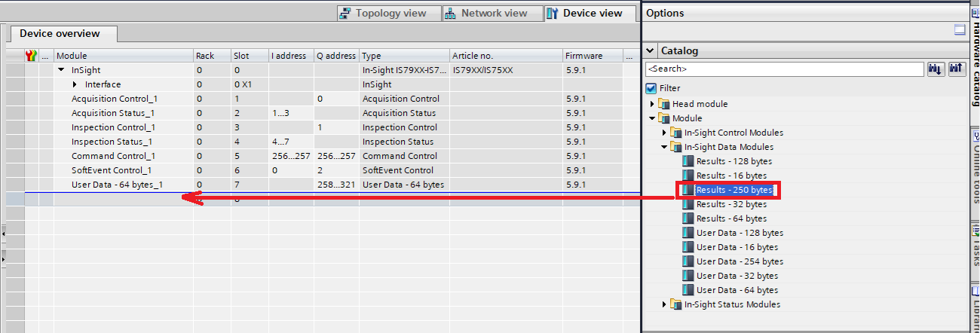Expand the Head module tree node
The height and width of the screenshot is (333, 980).
click(652, 104)
